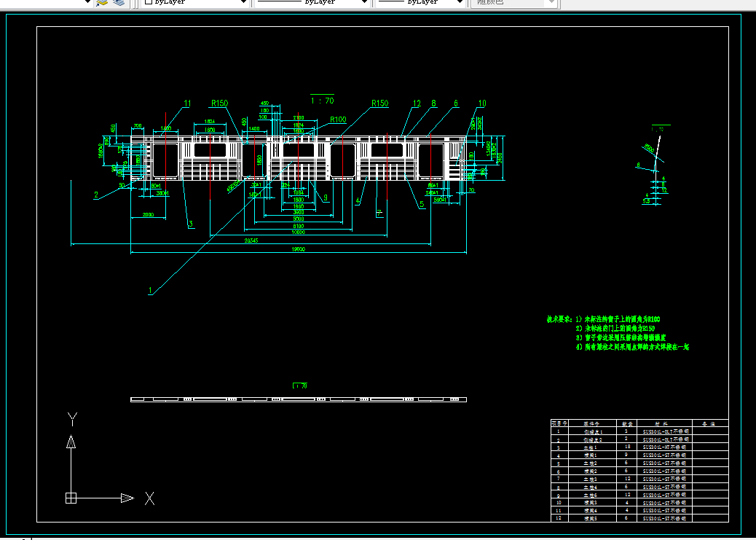Select quantity 9 in table row 4

click(627, 455)
